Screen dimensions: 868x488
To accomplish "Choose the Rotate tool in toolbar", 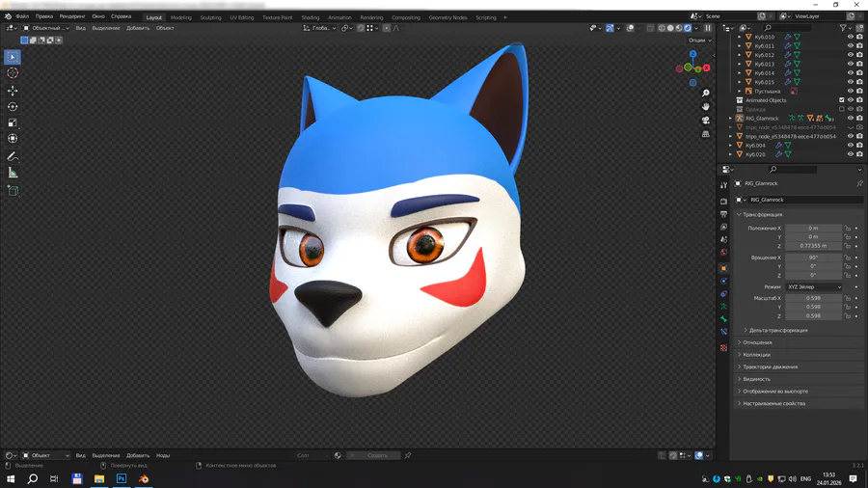I will coord(13,107).
